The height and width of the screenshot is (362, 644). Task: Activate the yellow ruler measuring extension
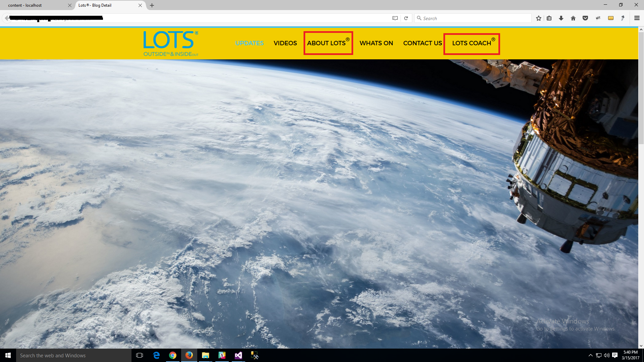tap(611, 18)
